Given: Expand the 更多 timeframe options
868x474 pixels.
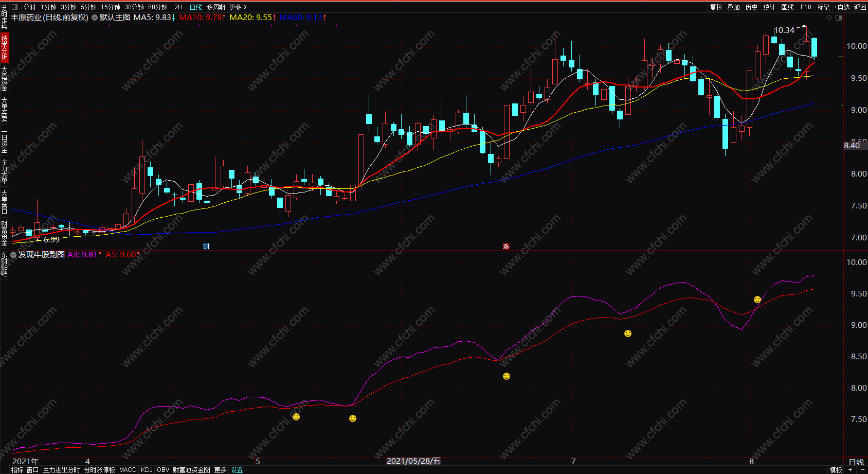Looking at the screenshot, I should click(x=238, y=7).
